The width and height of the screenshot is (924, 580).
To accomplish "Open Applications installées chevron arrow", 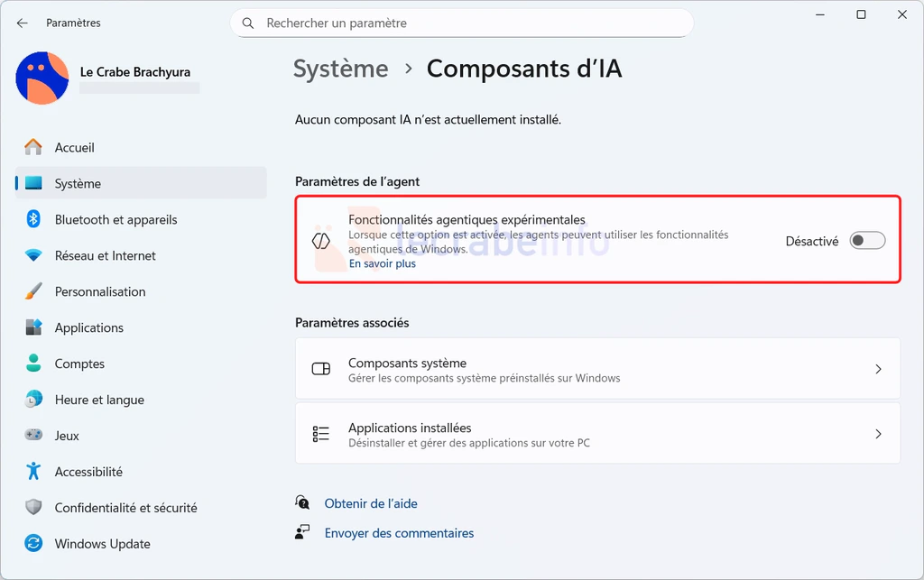I will click(878, 434).
